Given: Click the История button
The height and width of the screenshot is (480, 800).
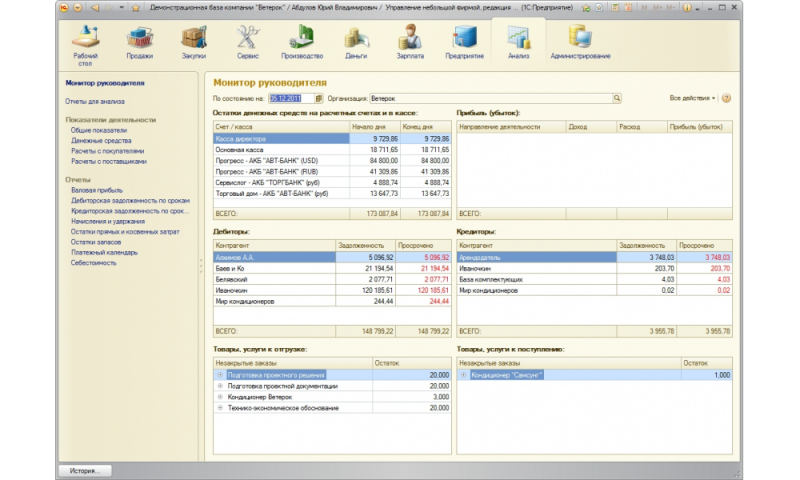Looking at the screenshot, I should coord(85,469).
